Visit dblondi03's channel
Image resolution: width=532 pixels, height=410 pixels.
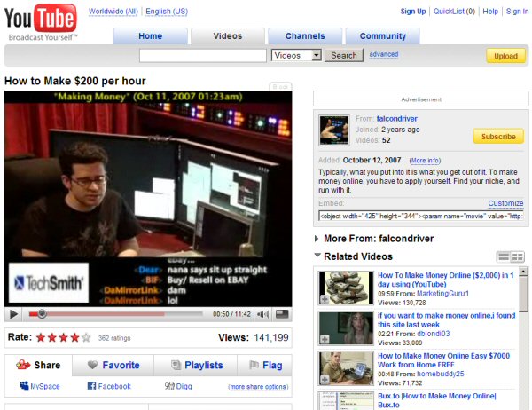tap(434, 334)
